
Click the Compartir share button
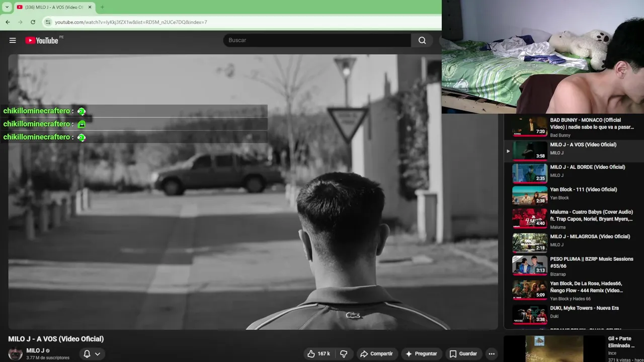tap(376, 353)
